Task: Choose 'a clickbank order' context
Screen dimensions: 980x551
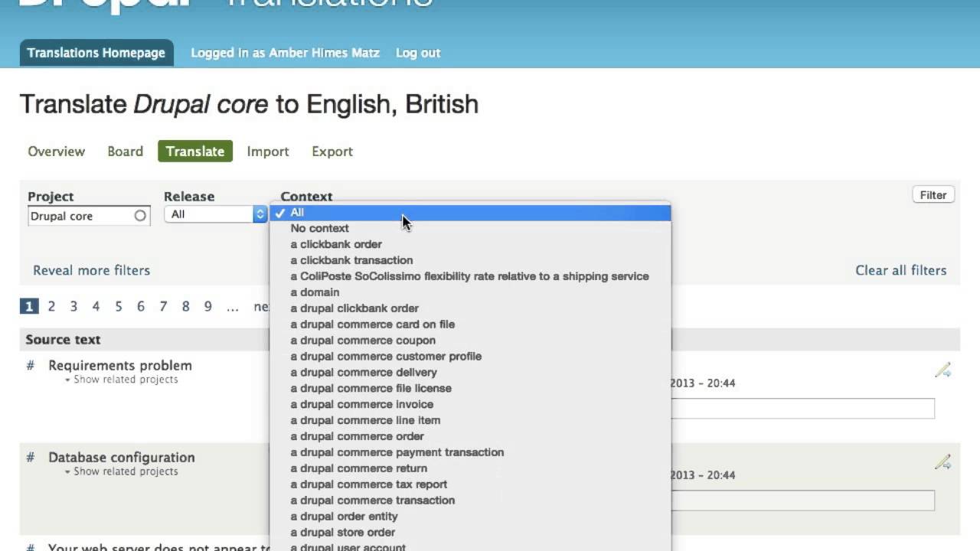Action: [470, 244]
